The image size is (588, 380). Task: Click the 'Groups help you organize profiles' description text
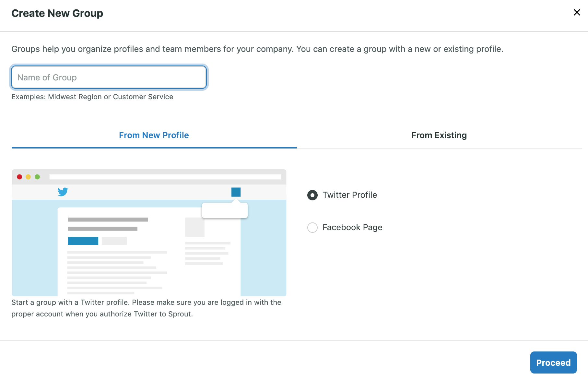[x=257, y=49]
